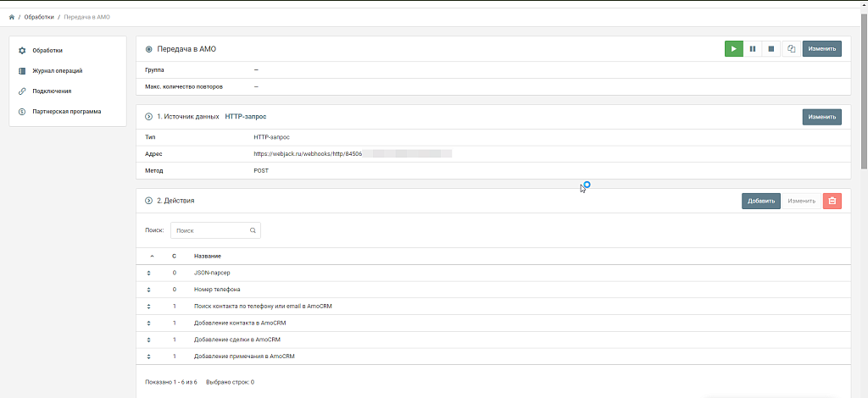Collapse the 1. Источник данных section
868x398 pixels.
point(148,116)
